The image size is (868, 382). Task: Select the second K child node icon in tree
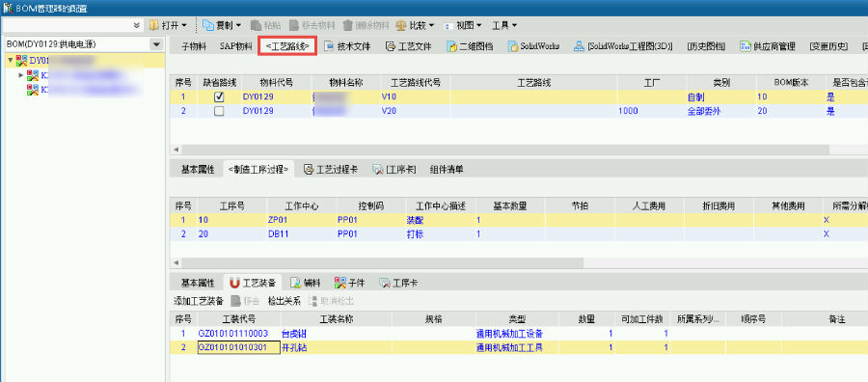click(33, 89)
